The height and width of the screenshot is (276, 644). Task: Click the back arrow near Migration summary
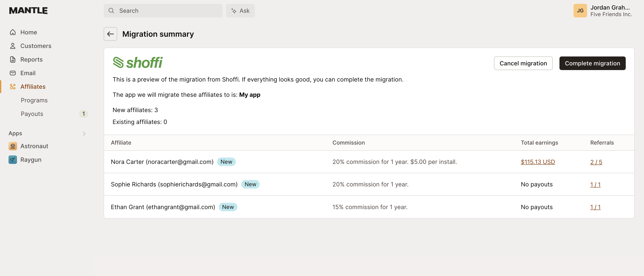point(110,34)
